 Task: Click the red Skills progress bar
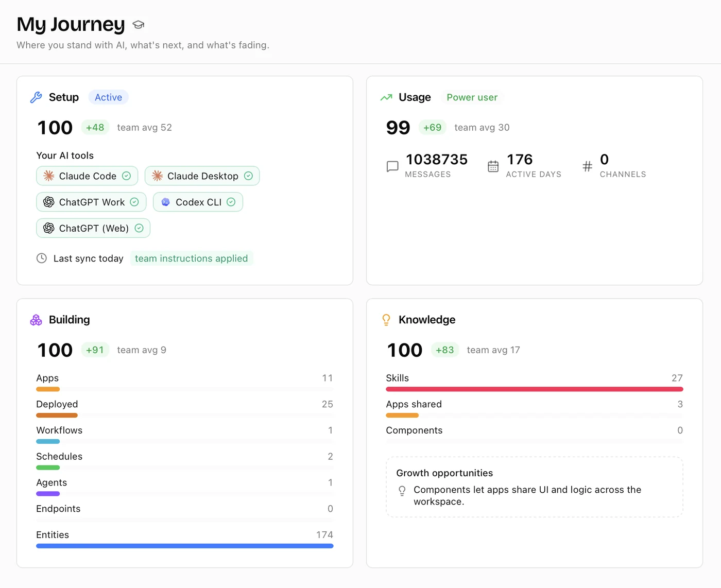535,389
